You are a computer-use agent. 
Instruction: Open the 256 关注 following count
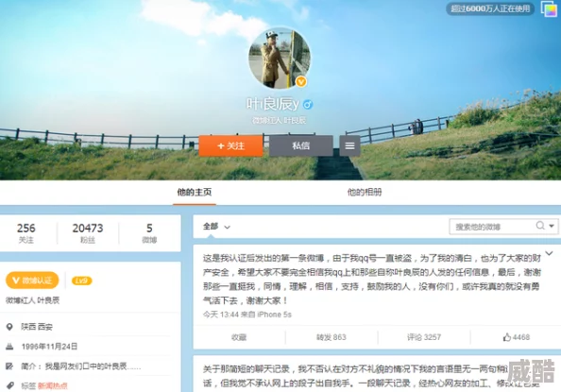point(26,233)
